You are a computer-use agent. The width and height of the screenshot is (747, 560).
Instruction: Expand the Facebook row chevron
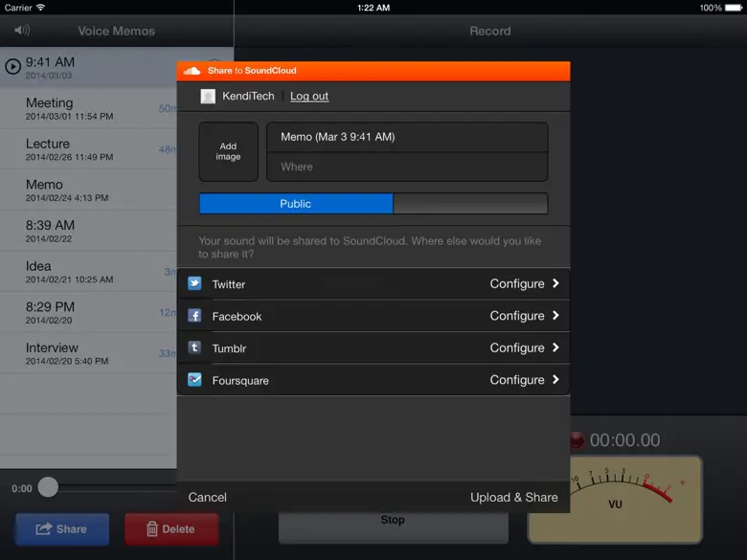555,315
